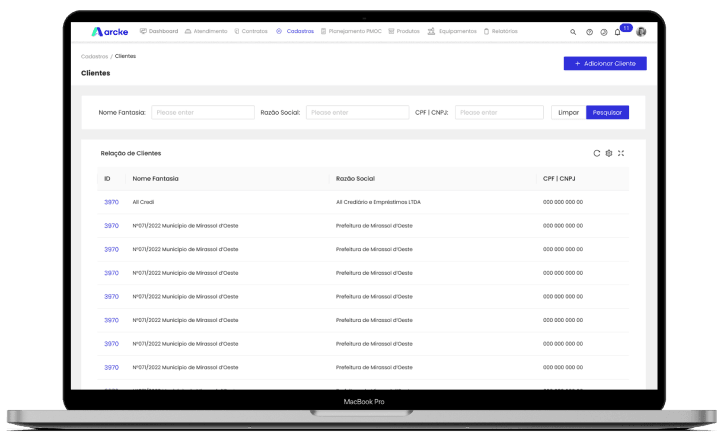Switch to the Contratos section
The width and height of the screenshot is (723, 443).
[x=251, y=31]
